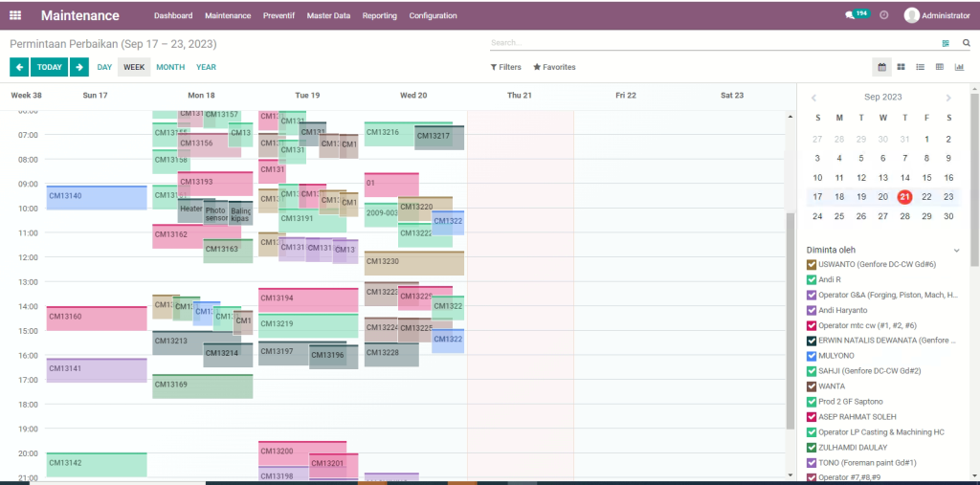Screen dimensions: 980x485
Task: Switch to pivot table view
Action: (939, 67)
